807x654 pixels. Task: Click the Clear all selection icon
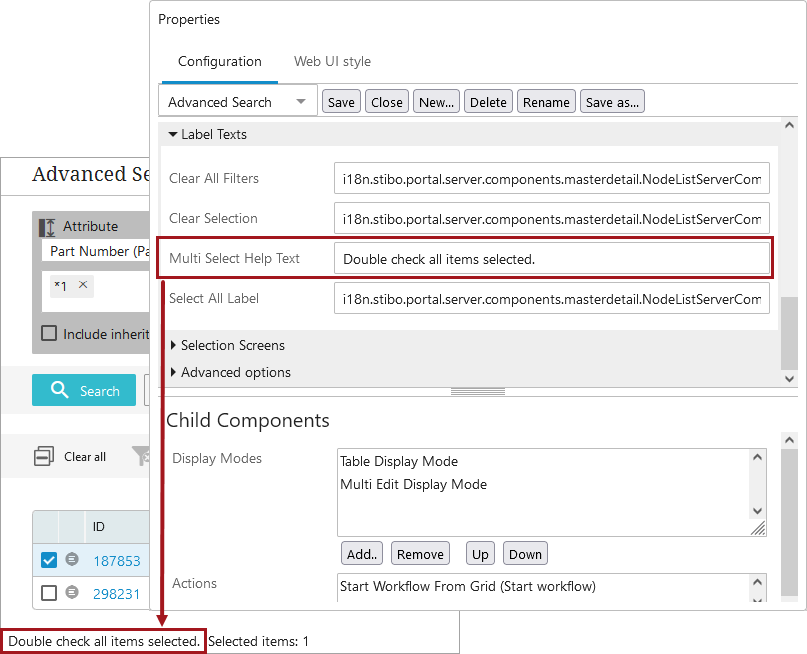point(44,456)
